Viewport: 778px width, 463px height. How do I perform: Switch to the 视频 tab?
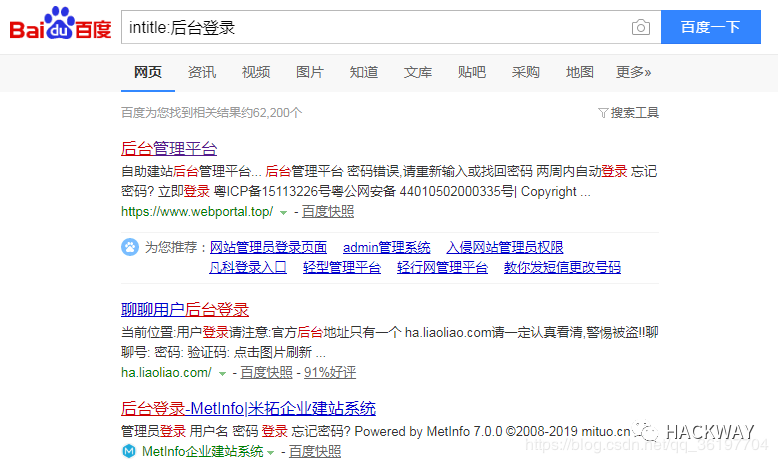click(256, 72)
